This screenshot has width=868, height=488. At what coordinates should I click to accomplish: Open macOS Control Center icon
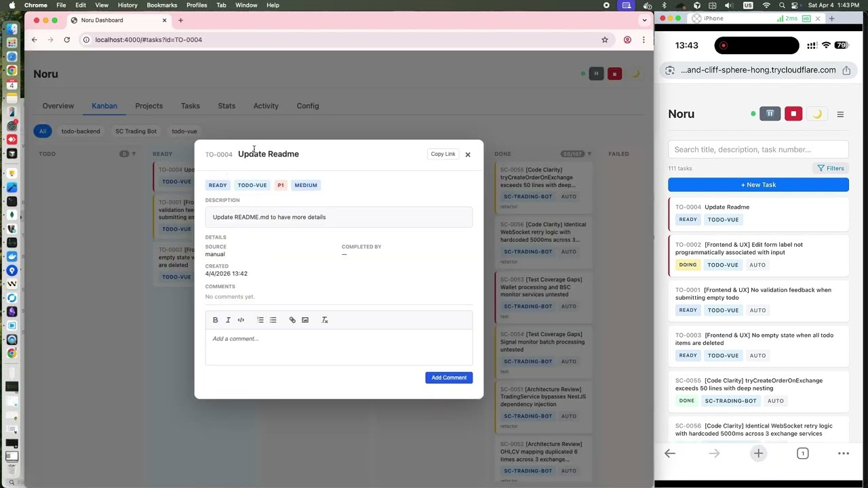tap(794, 5)
